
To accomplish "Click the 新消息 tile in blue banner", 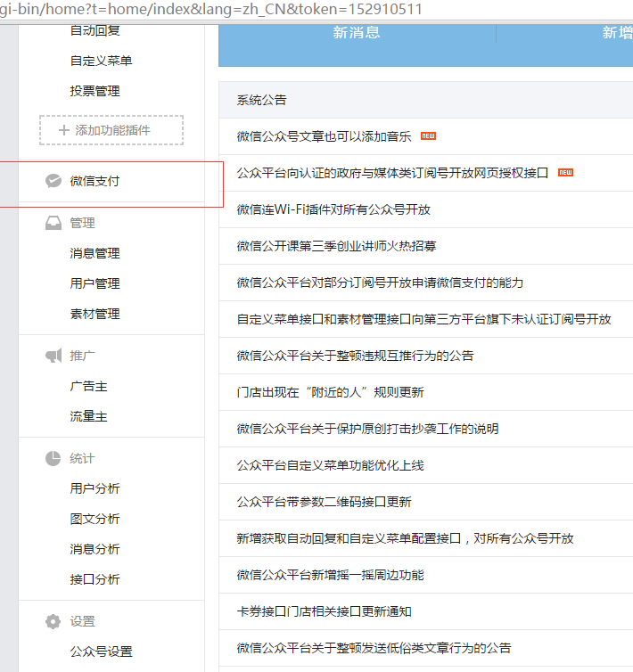I will 357,33.
